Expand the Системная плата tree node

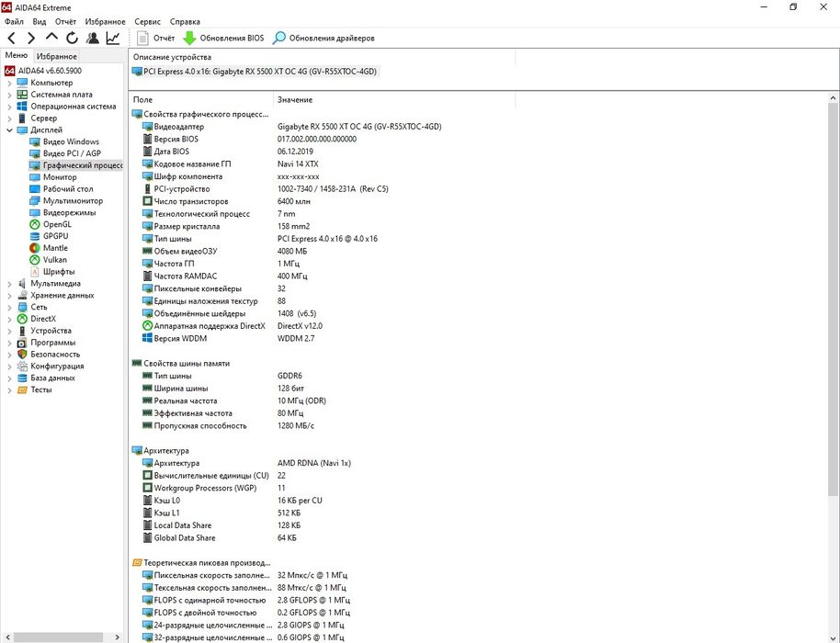pyautogui.click(x=9, y=95)
